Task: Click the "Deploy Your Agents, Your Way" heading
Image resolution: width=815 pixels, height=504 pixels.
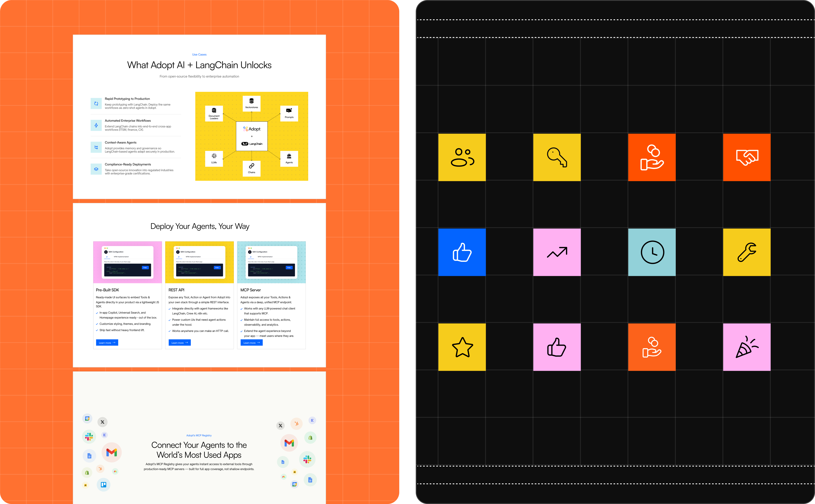Action: [x=200, y=226]
